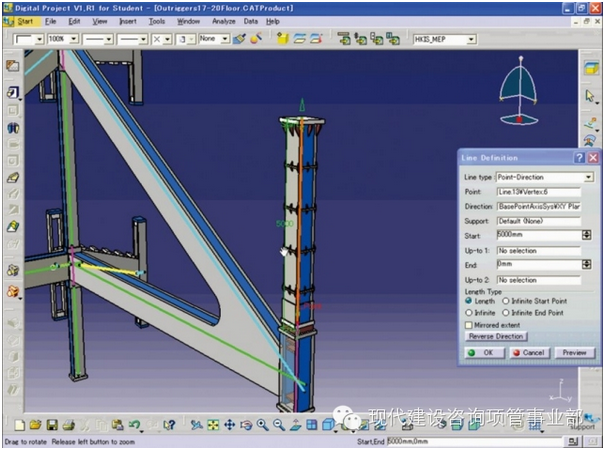Select the Length radio button
This screenshot has height=449, width=605.
click(x=469, y=301)
